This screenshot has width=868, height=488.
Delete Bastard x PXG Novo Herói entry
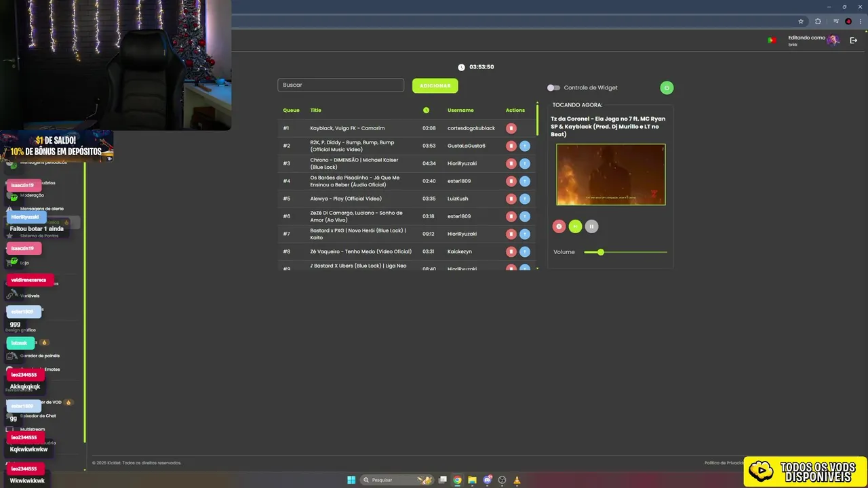point(511,234)
